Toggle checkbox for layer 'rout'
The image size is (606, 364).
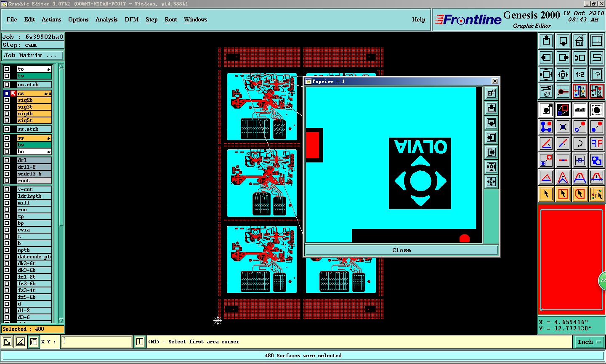click(7, 181)
